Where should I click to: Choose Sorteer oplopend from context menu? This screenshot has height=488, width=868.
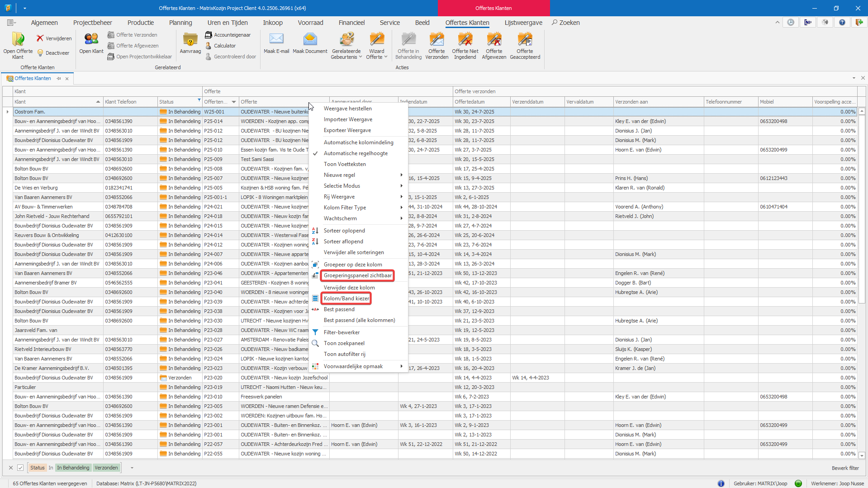(344, 231)
